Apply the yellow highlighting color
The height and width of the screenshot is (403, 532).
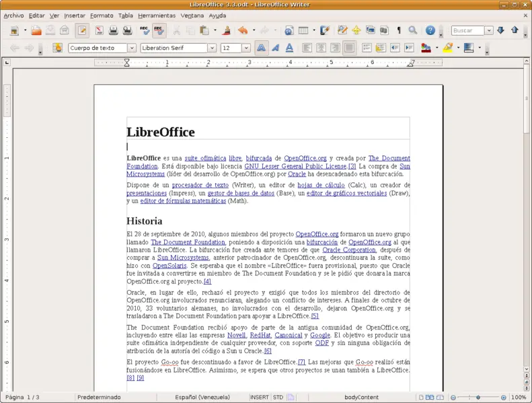pyautogui.click(x=448, y=48)
